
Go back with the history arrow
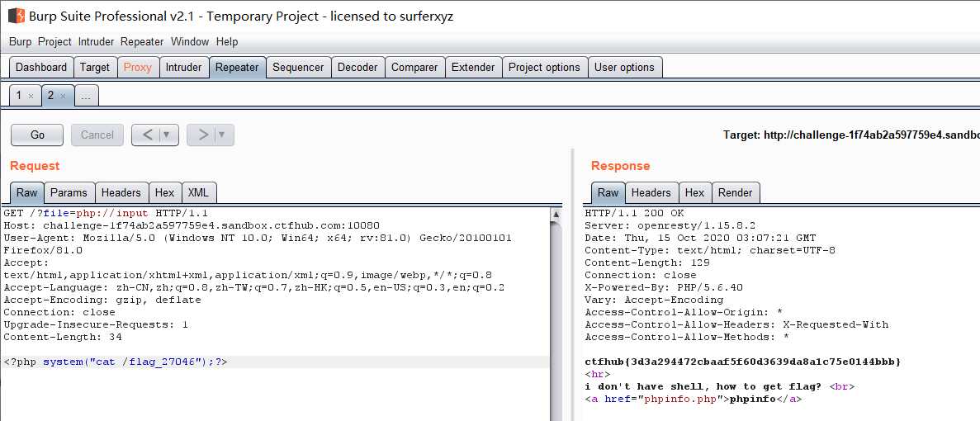[148, 135]
